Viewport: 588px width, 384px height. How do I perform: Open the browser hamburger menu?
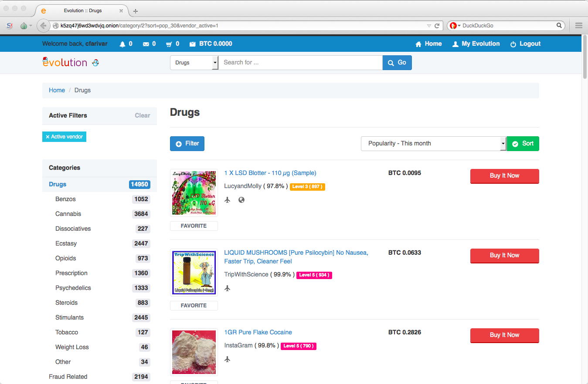coord(579,26)
